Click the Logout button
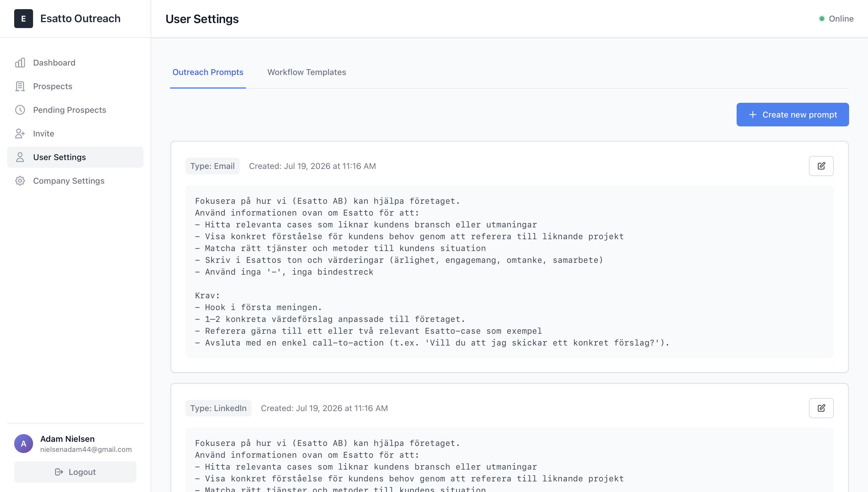 tap(75, 472)
